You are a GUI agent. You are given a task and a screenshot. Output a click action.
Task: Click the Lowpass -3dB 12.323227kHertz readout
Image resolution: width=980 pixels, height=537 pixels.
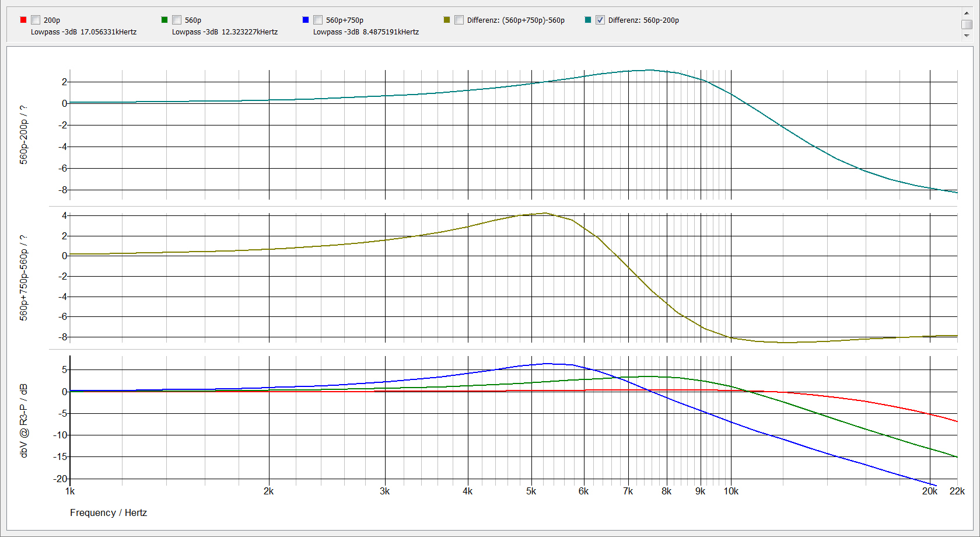point(225,32)
